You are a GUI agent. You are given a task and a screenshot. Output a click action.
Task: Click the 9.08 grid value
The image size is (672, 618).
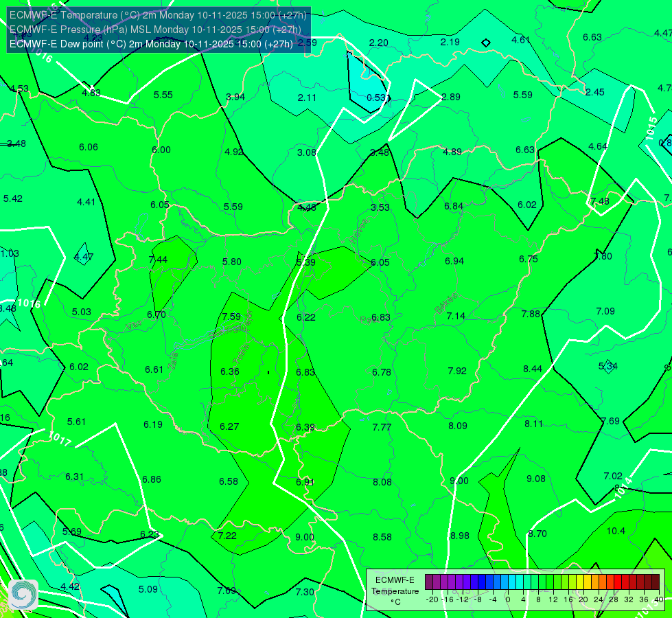(535, 479)
